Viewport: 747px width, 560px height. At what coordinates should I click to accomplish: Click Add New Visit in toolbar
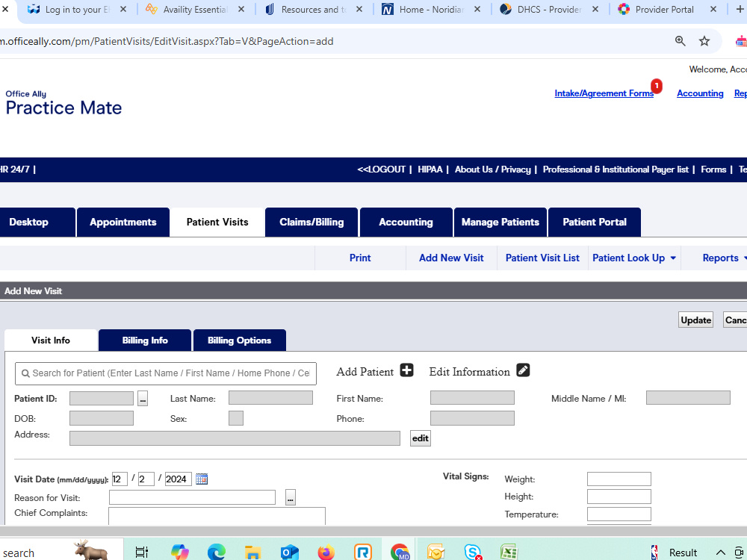451,258
